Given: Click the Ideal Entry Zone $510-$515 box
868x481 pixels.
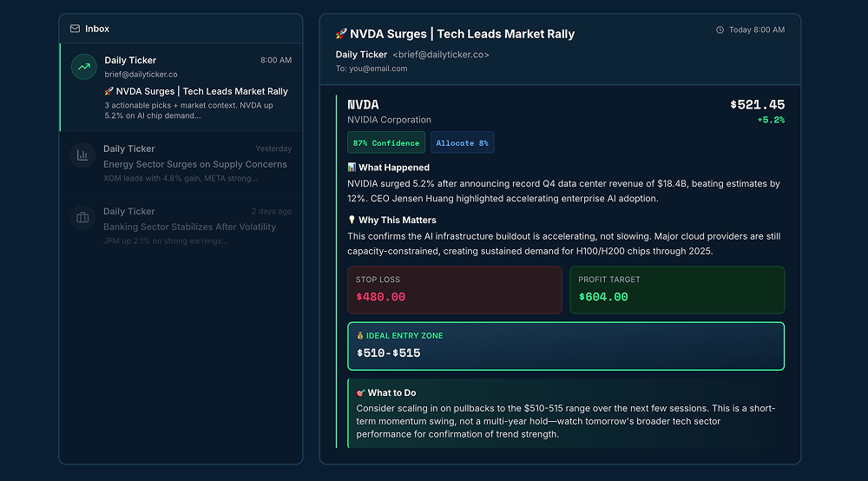Looking at the screenshot, I should 566,346.
